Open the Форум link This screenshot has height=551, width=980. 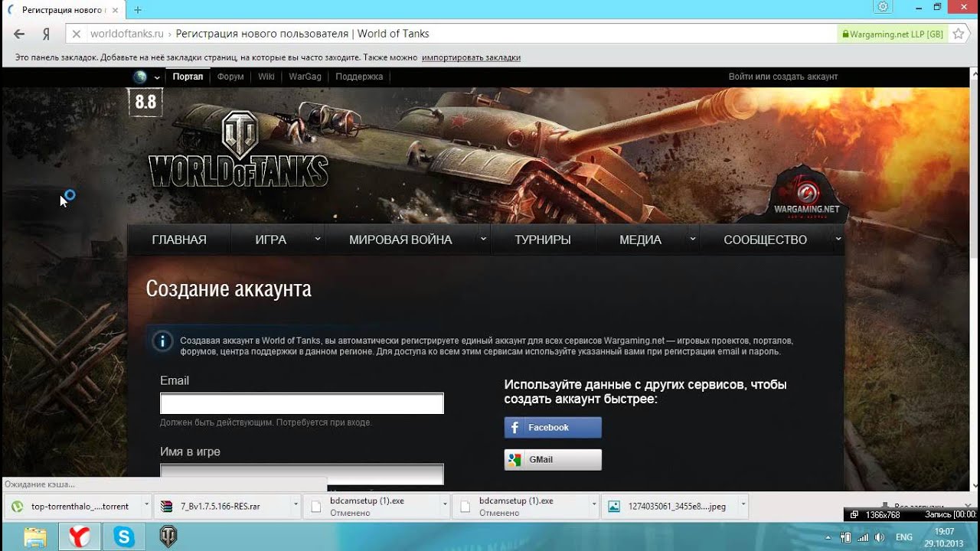coord(230,77)
